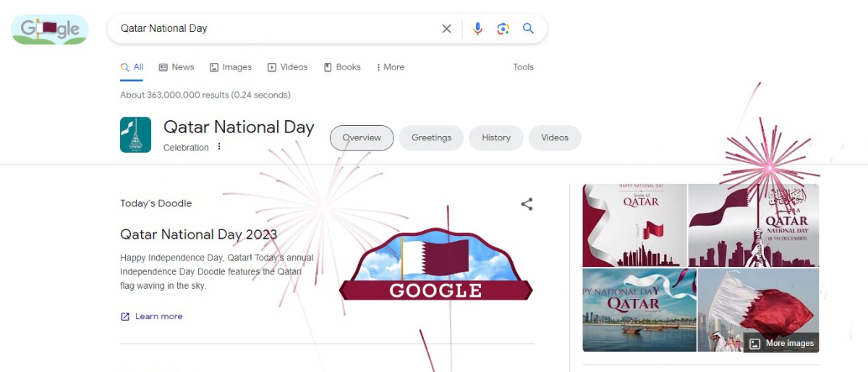Click the Qatar National Day emblem icon
The width and height of the screenshot is (868, 372).
pyautogui.click(x=135, y=135)
